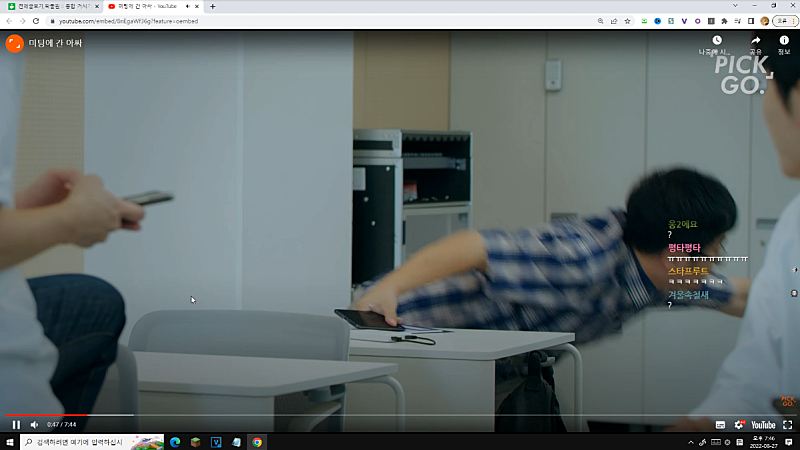Select the YouTube browser tab
The image size is (800, 450).
point(147,7)
